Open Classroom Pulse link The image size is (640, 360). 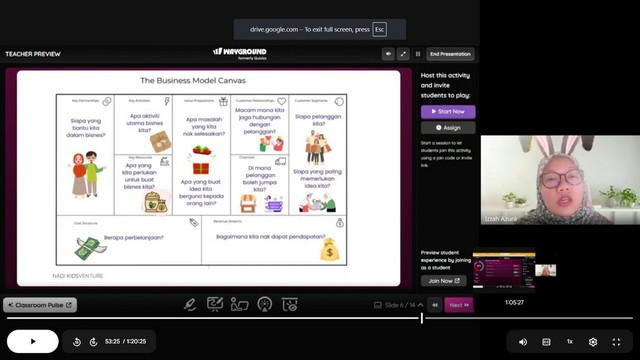(40, 305)
